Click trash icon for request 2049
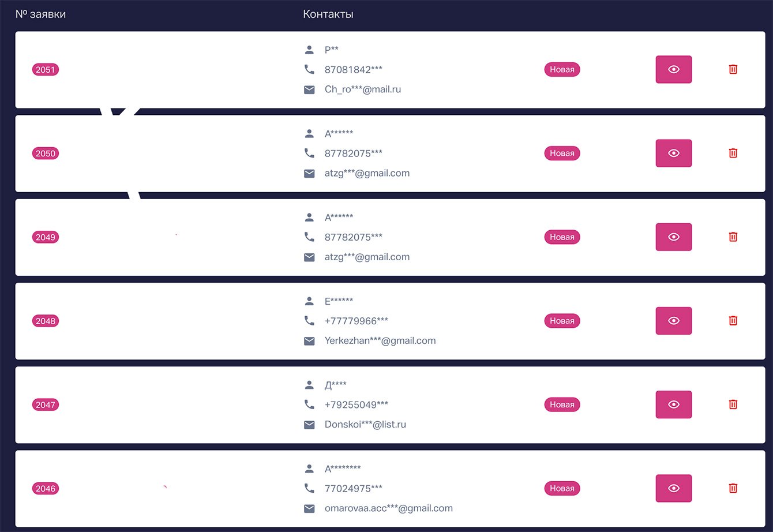This screenshot has height=532, width=773. [733, 237]
